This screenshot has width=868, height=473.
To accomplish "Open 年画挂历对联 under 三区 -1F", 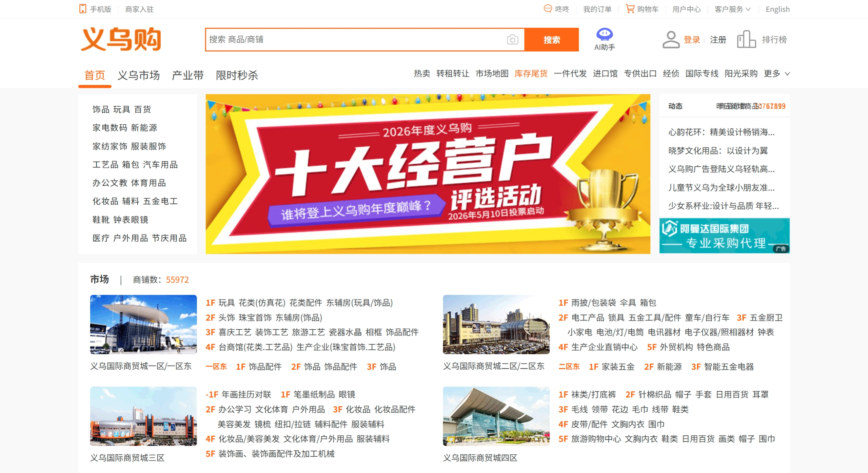I will (246, 395).
